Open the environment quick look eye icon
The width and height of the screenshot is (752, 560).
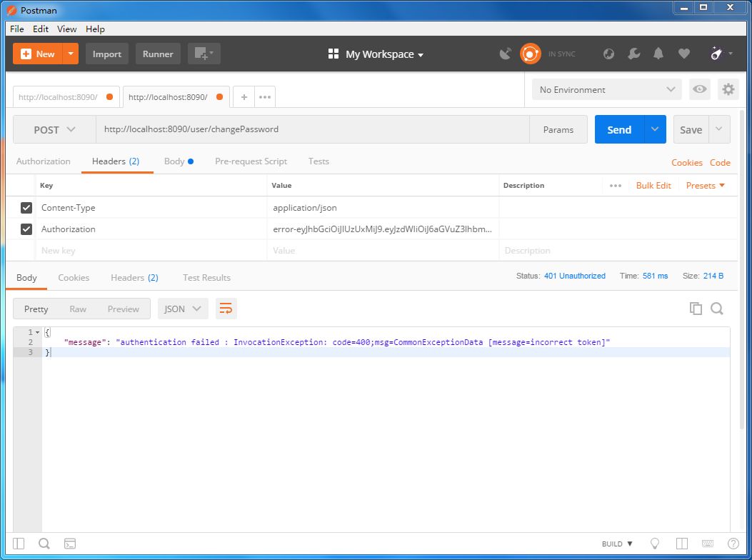coord(700,89)
